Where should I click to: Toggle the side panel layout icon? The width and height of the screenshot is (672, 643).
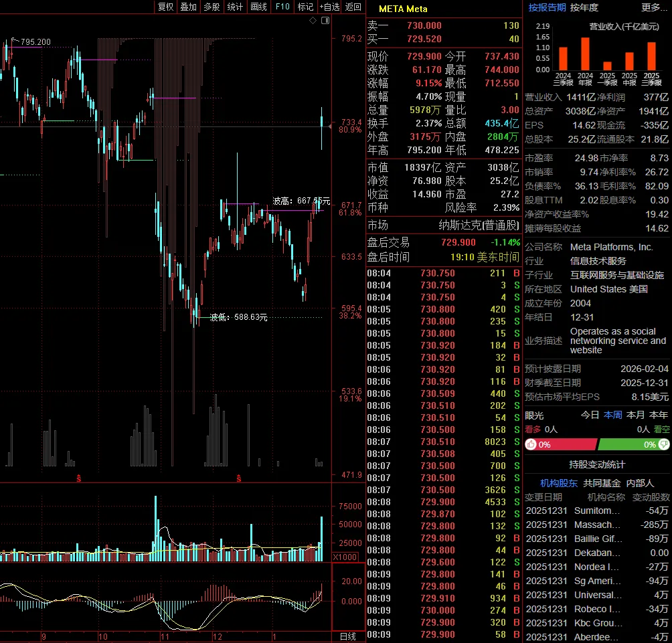click(x=325, y=21)
